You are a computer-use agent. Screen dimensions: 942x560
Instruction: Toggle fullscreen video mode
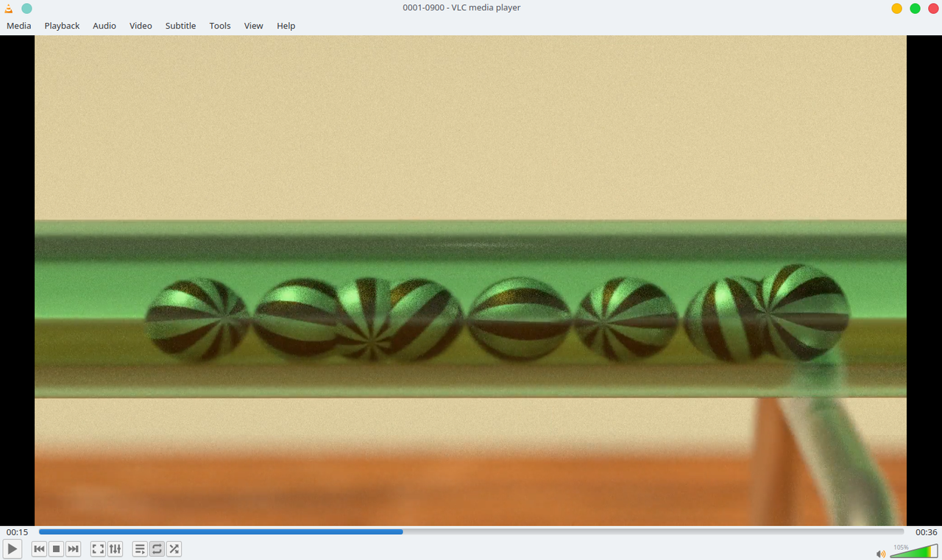[x=98, y=549]
